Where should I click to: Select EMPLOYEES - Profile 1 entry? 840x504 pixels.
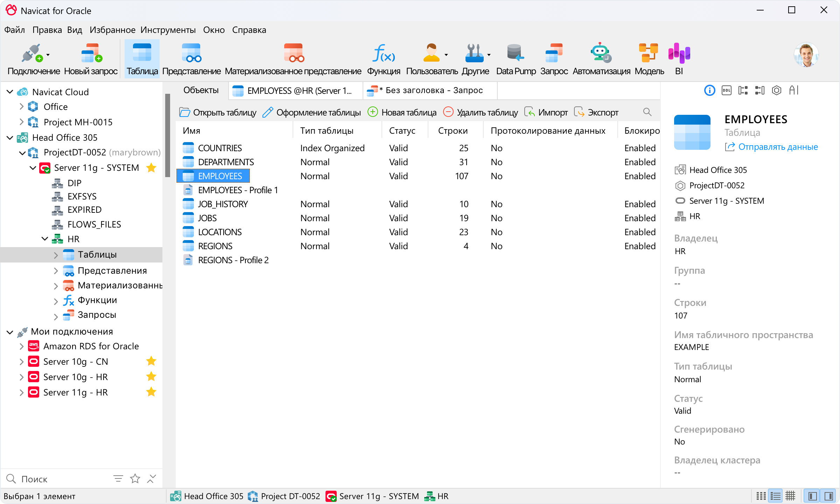pos(238,190)
